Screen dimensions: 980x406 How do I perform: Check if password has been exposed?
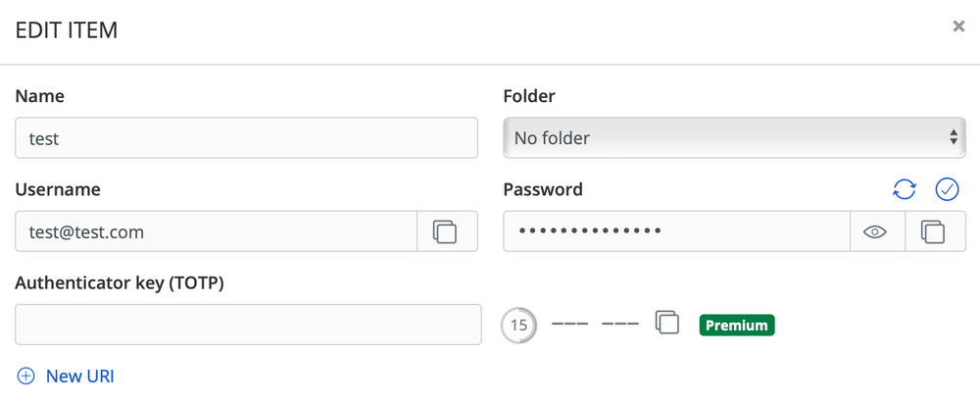pyautogui.click(x=947, y=189)
